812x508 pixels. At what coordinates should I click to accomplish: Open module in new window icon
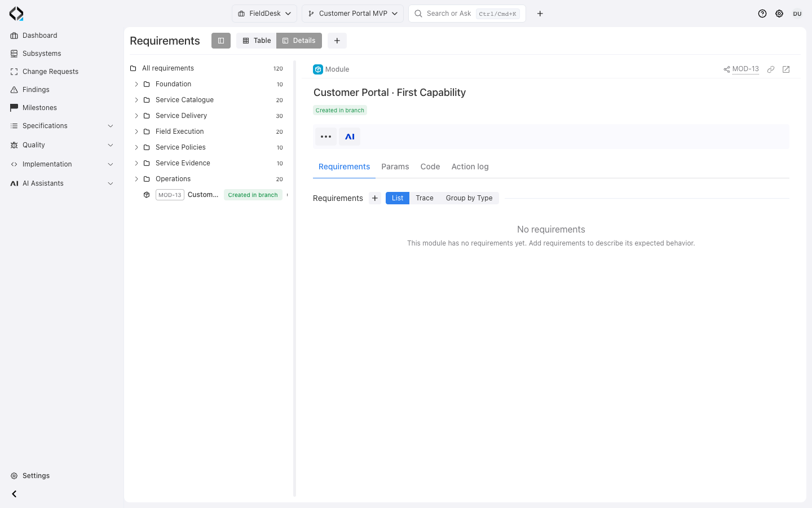click(786, 69)
